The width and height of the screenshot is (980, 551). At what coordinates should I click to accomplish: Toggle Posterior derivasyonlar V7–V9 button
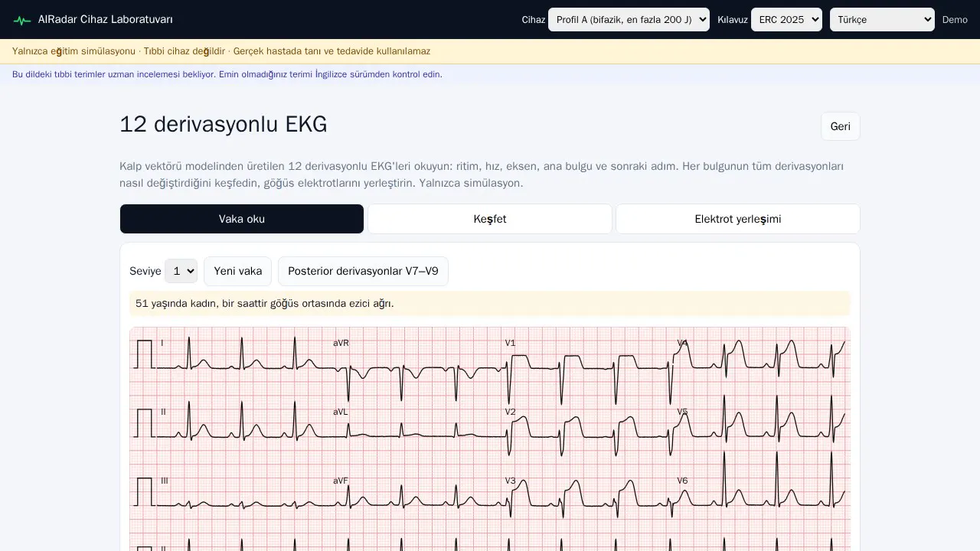tap(363, 271)
